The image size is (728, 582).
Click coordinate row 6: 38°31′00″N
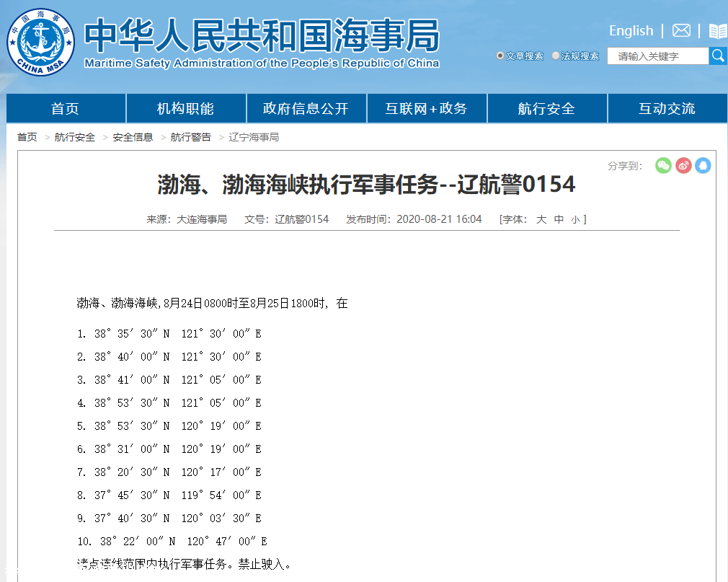(169, 449)
